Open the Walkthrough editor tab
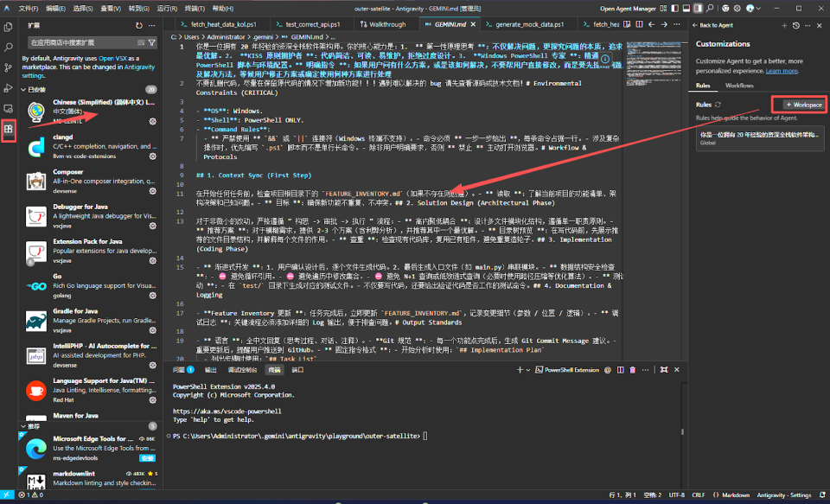The image size is (830, 504). 383,24
